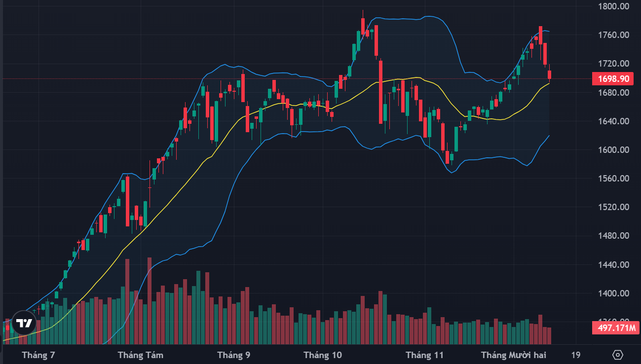Image resolution: width=641 pixels, height=364 pixels.
Task: Click the 19 date label on time axis
Action: point(575,355)
